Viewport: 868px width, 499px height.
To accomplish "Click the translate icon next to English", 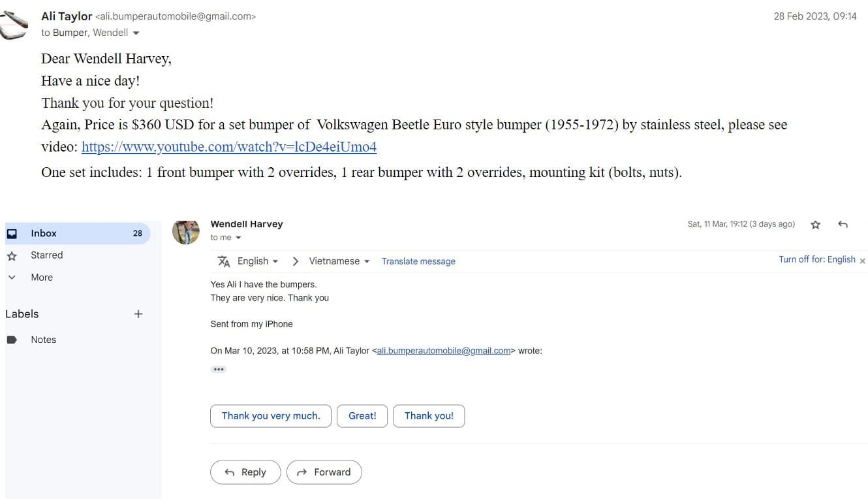I will [x=224, y=261].
